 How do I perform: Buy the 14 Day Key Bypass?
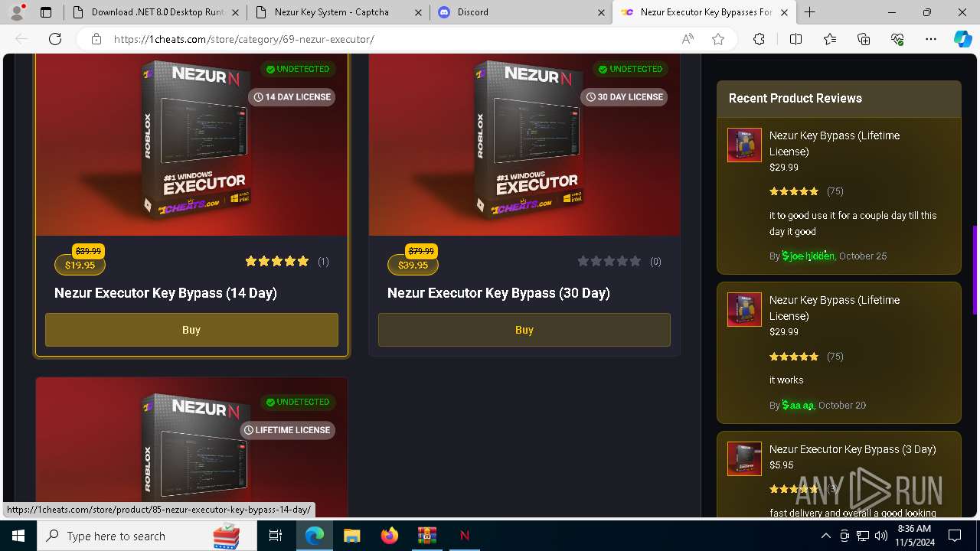tap(191, 330)
